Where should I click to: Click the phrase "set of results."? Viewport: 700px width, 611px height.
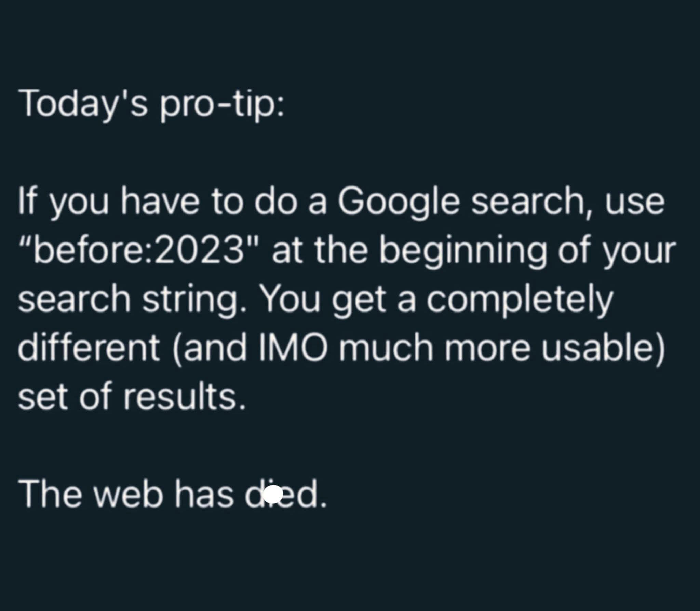click(132, 397)
